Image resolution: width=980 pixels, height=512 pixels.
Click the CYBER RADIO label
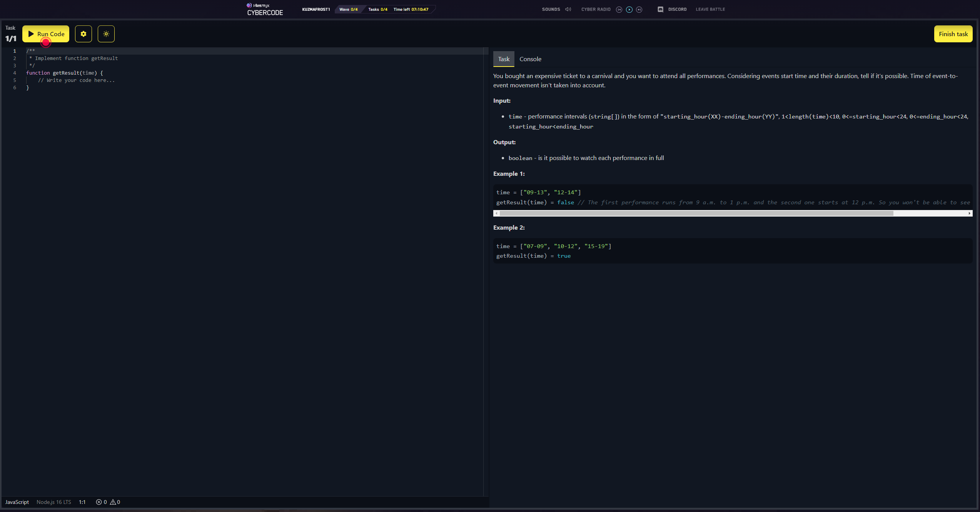click(x=596, y=9)
